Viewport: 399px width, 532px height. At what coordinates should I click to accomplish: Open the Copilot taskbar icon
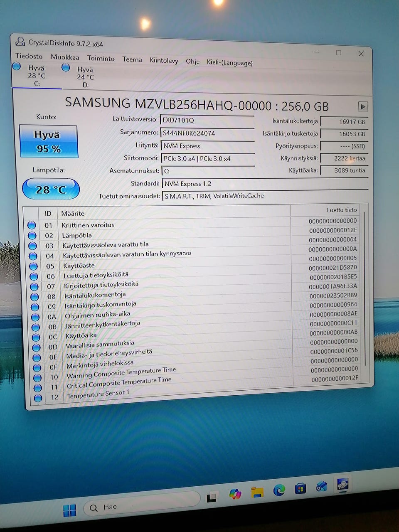click(x=235, y=493)
